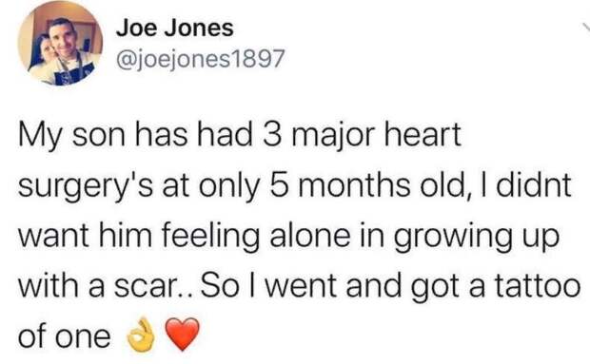Image resolution: width=590 pixels, height=364 pixels.
Task: Expand the tweet options chevron
Action: click(x=586, y=28)
